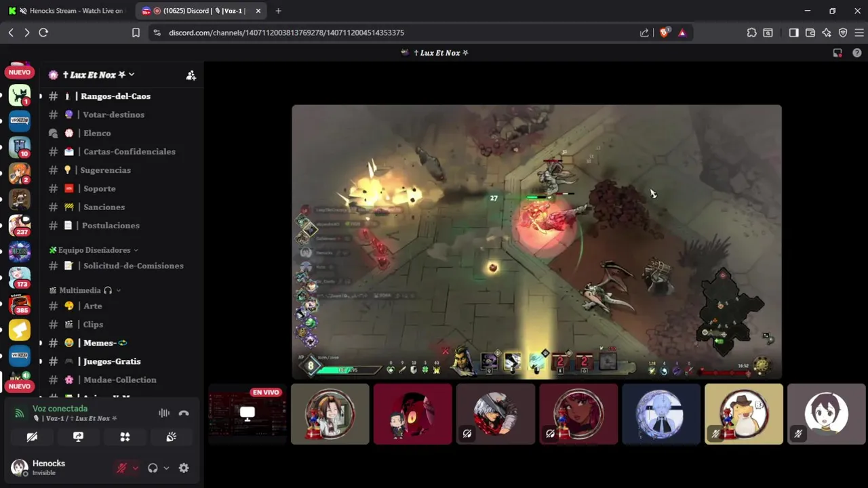
Task: Toggle Brave sidebar panel icon
Action: (793, 33)
